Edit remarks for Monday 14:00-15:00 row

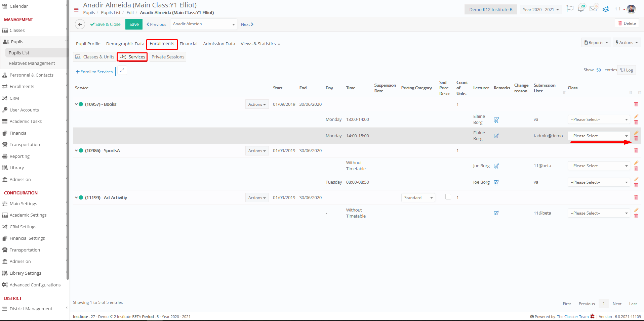coord(496,136)
